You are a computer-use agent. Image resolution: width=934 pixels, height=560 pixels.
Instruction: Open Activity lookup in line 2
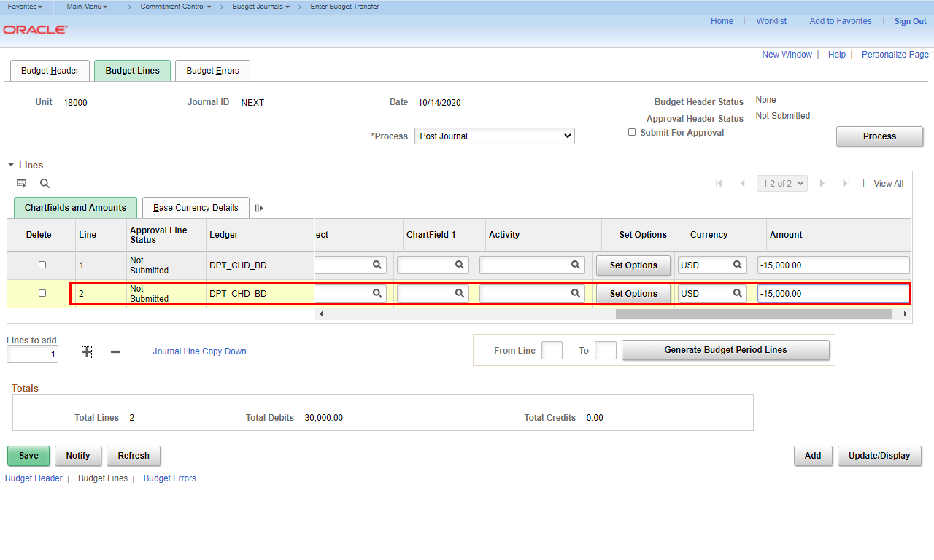click(576, 293)
